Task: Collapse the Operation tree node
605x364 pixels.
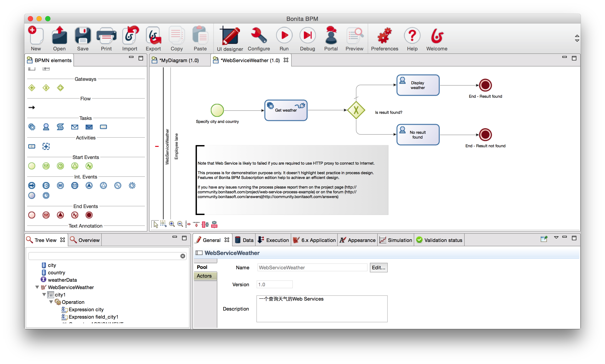Action: pyautogui.click(x=51, y=302)
